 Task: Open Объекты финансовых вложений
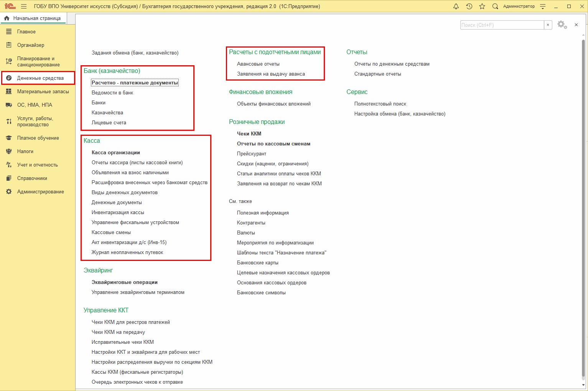pos(274,104)
